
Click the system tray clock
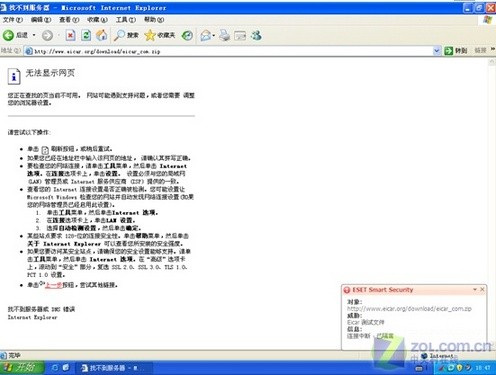tap(483, 368)
